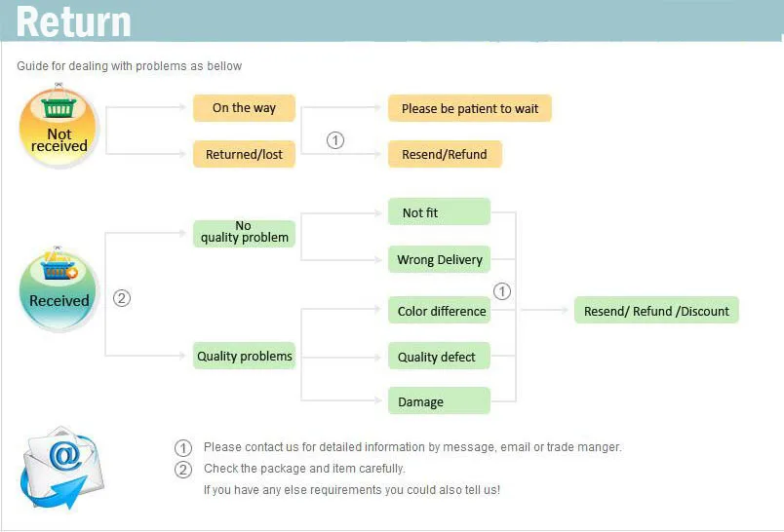Click circled number 1 near Returned/lost

pyautogui.click(x=335, y=140)
